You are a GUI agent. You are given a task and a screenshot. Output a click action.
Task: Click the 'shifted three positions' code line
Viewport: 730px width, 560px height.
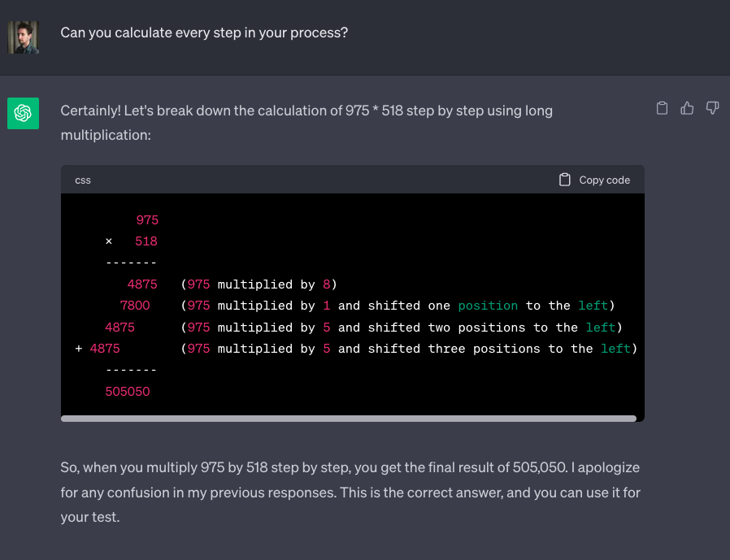pyautogui.click(x=409, y=349)
